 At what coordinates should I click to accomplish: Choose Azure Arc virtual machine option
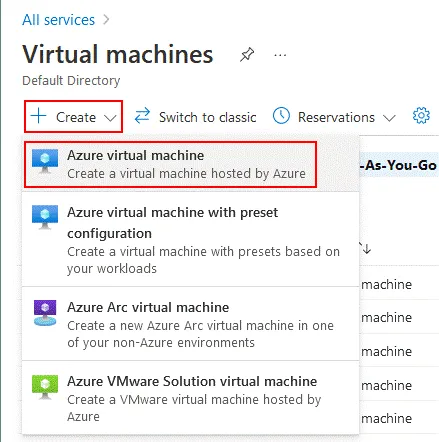pos(190,324)
